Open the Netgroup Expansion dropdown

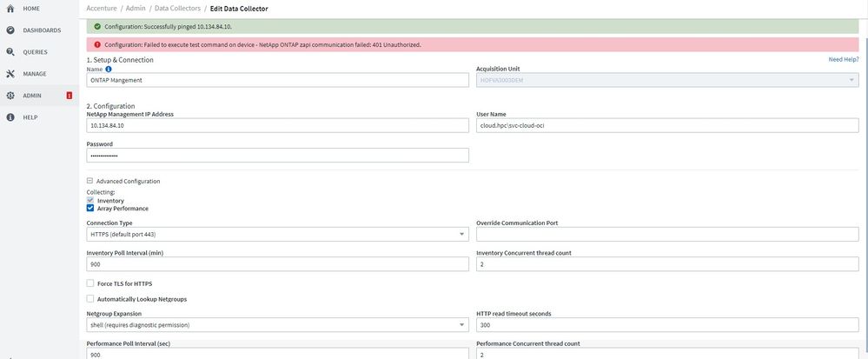click(278, 324)
